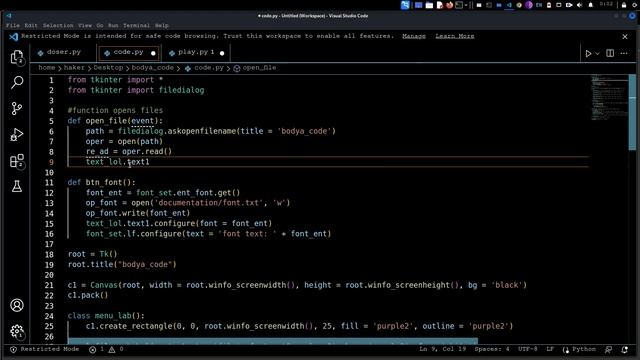Click the LF end-of-line indicator

550,349
